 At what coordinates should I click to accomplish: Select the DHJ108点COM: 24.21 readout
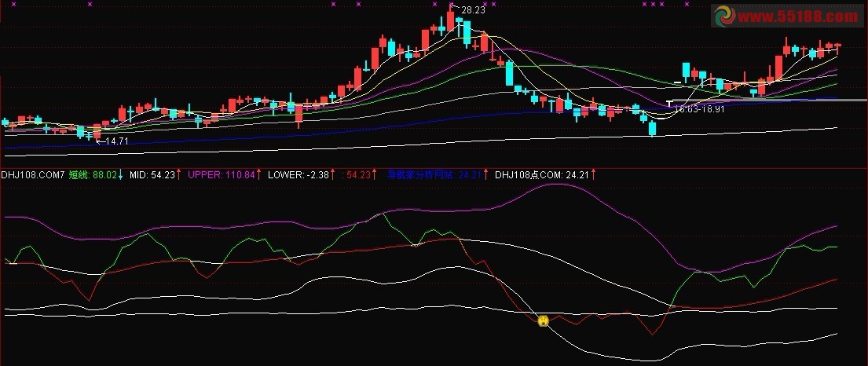[x=543, y=175]
